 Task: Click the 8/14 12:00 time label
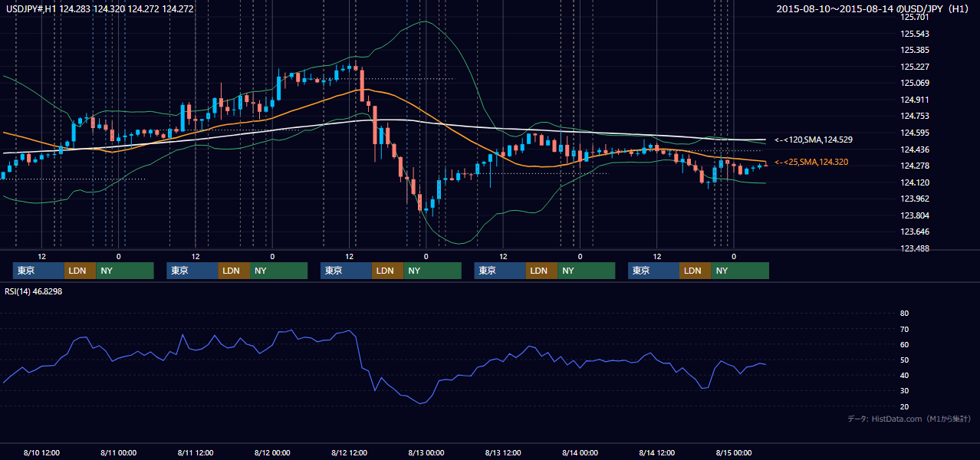(657, 452)
